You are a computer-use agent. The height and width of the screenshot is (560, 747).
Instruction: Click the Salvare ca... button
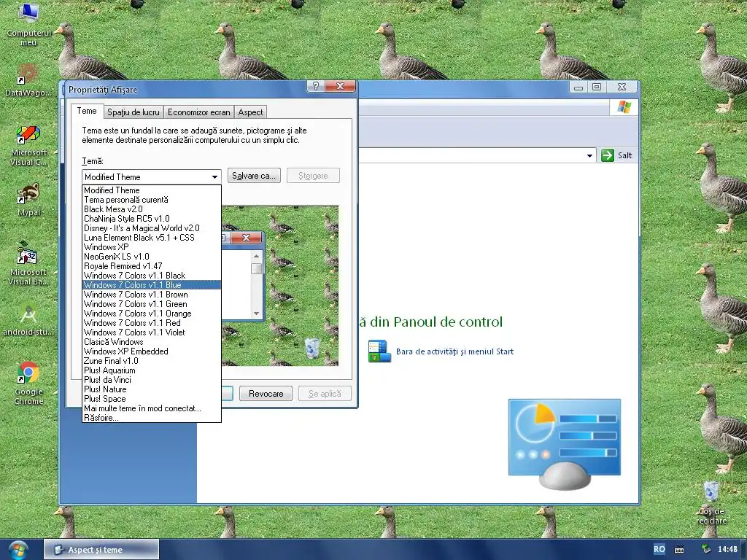pyautogui.click(x=254, y=176)
